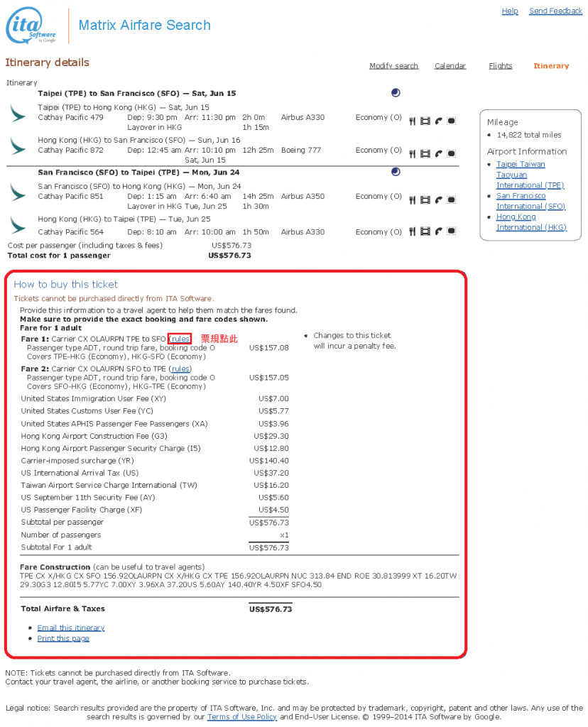Screen dimensions: 588x727
Task: Click the 'Boeing 777' aircraft text
Action: coord(301,151)
